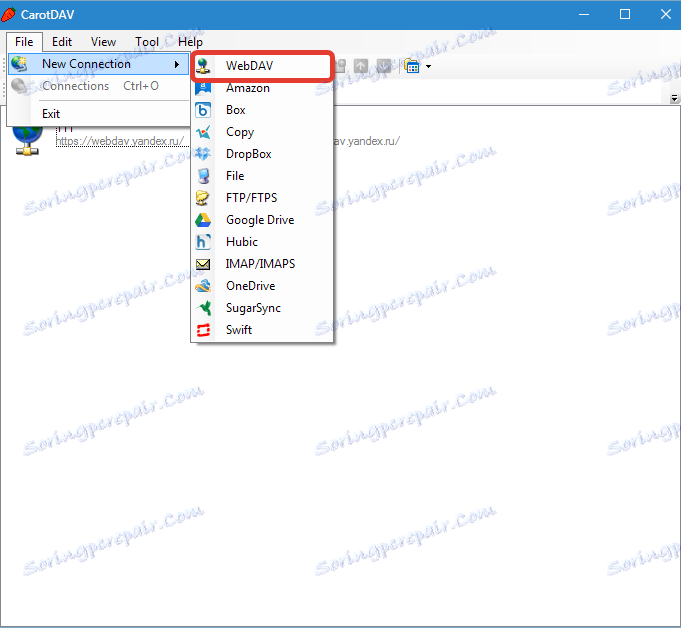Click the File computer icon
681x628 pixels.
pos(203,176)
